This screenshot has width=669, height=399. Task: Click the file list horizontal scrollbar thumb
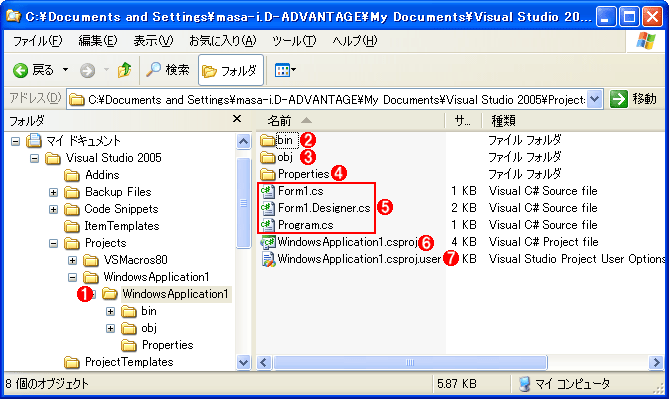(410, 363)
